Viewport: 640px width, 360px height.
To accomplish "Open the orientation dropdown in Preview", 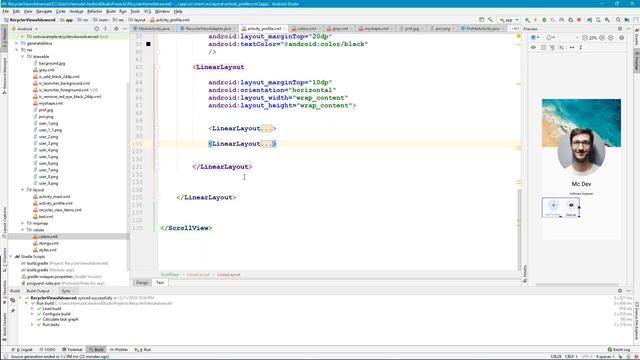I will pyautogui.click(x=550, y=38).
